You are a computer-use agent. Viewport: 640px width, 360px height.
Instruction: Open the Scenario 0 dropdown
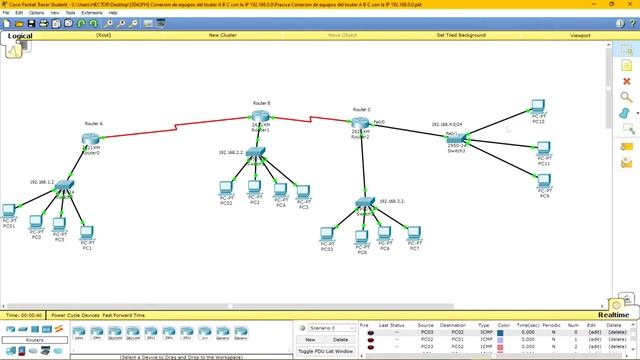[x=331, y=328]
